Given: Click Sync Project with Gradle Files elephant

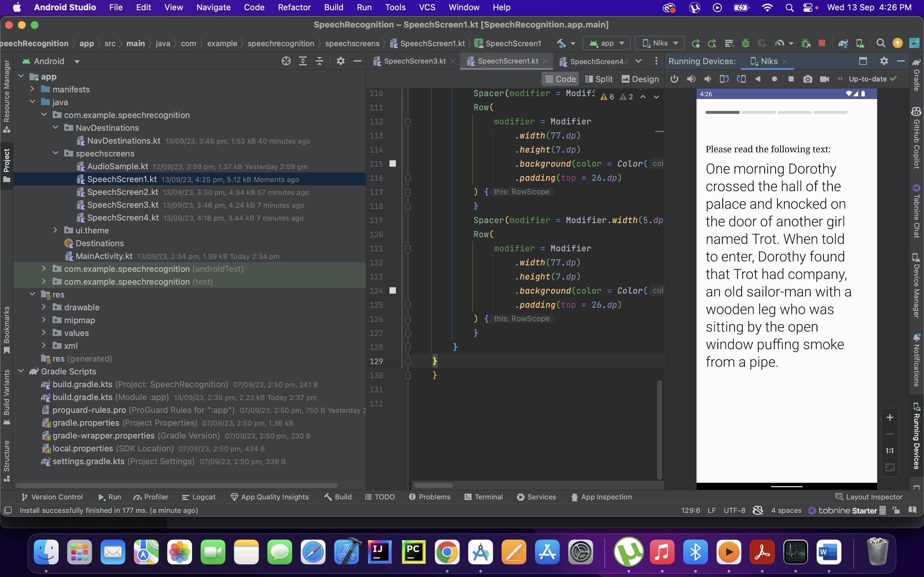Looking at the screenshot, I should point(843,43).
